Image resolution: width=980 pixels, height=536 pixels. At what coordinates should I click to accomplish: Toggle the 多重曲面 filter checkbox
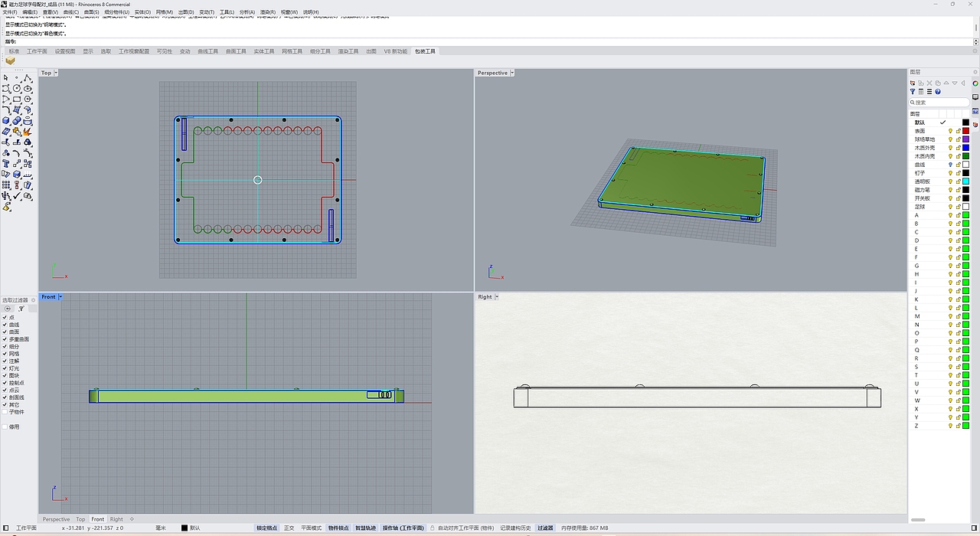point(5,339)
